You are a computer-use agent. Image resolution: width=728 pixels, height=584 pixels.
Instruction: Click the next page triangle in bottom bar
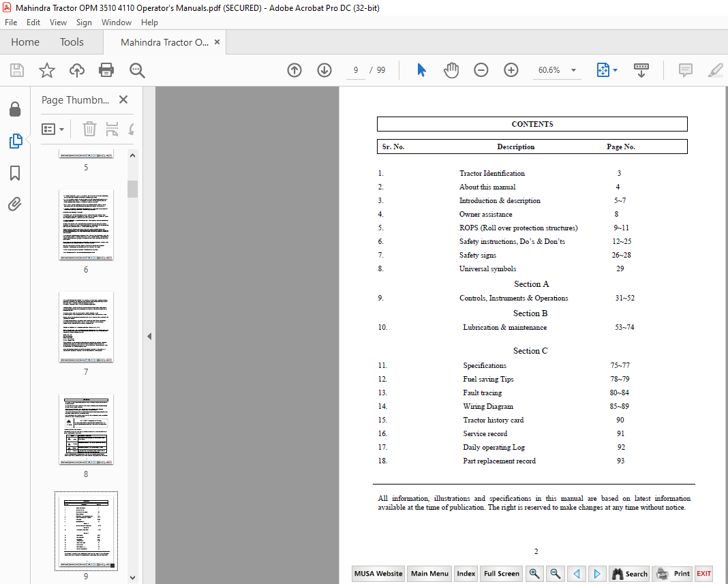(597, 573)
